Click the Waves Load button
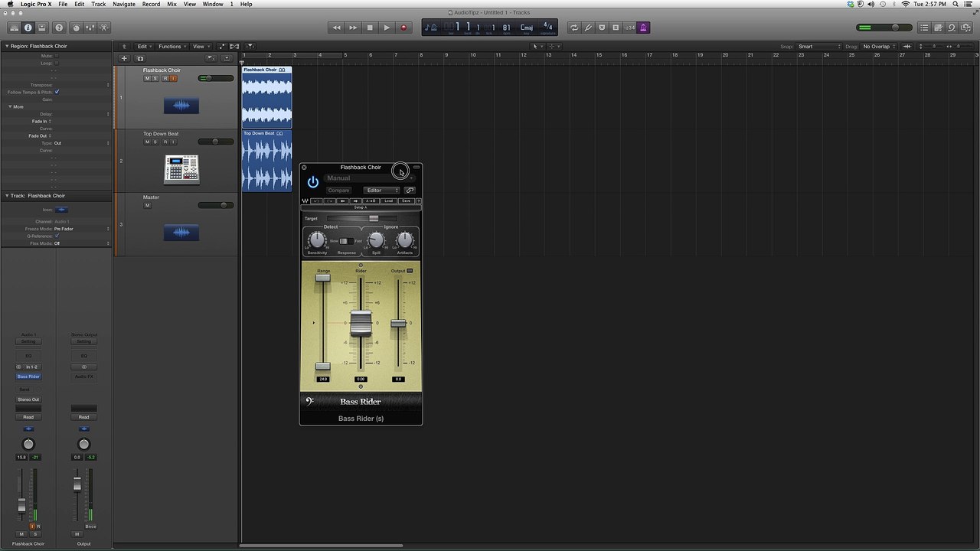The width and height of the screenshot is (980, 551). click(388, 201)
